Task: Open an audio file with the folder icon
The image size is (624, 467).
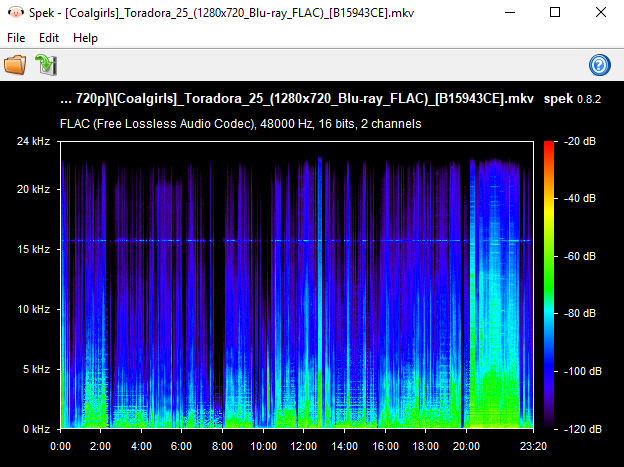Action: [x=15, y=65]
